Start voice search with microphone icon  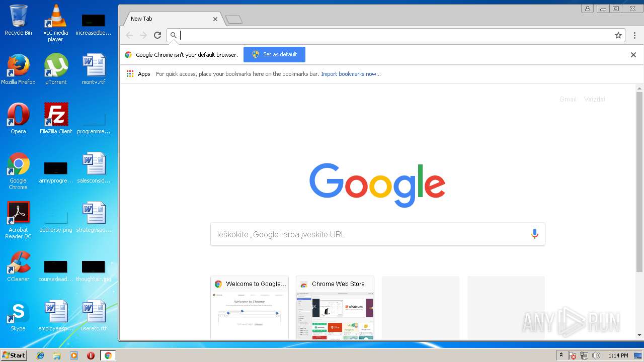[x=534, y=234]
